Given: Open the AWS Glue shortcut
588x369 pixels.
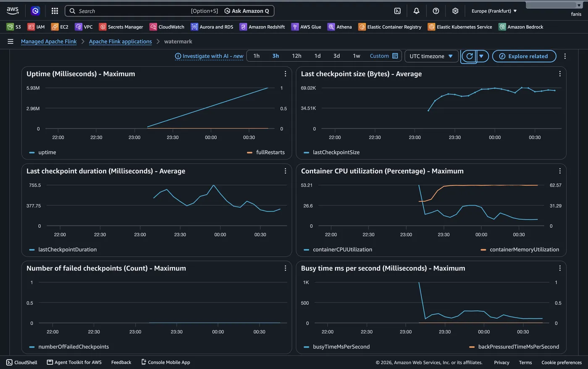Looking at the screenshot, I should (x=306, y=27).
